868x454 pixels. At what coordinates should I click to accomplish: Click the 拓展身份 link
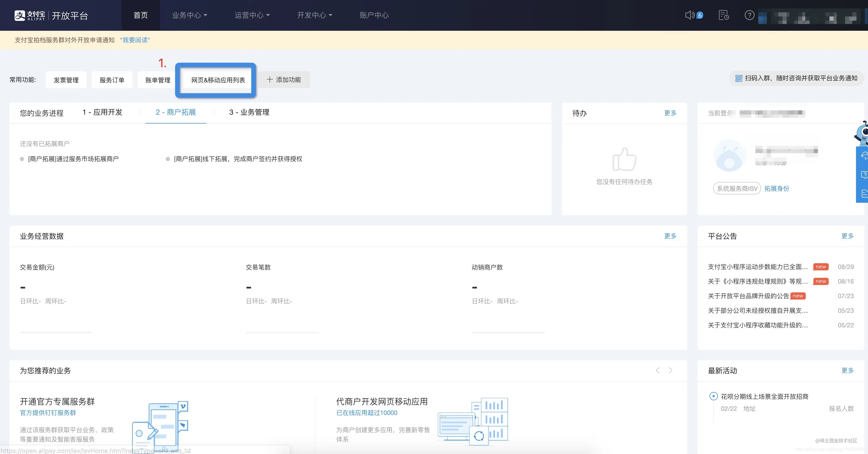tap(777, 189)
